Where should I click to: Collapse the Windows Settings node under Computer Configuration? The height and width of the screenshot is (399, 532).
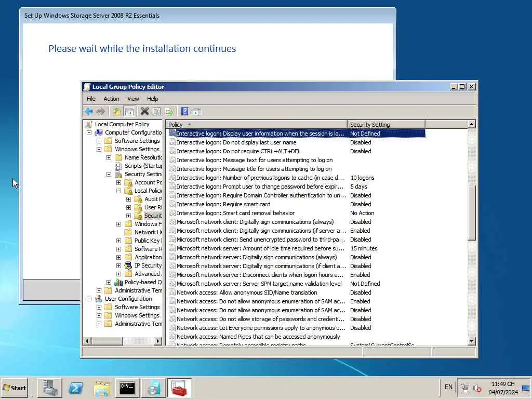[x=99, y=149]
